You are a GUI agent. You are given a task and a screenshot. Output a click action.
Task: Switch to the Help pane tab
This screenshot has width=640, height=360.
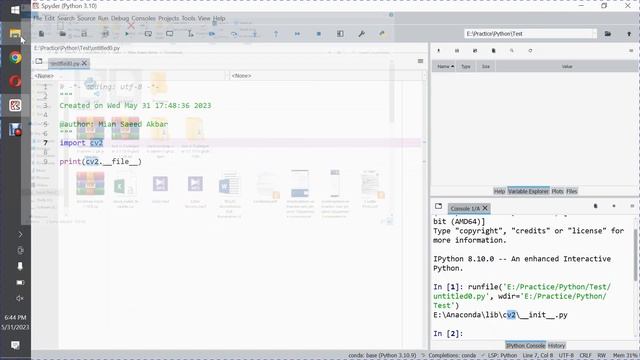pos(499,191)
